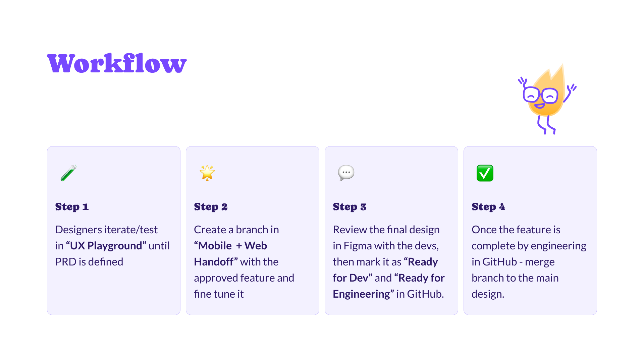Click the flame mascot with glasses
The width and height of the screenshot is (644, 362).
[546, 99]
